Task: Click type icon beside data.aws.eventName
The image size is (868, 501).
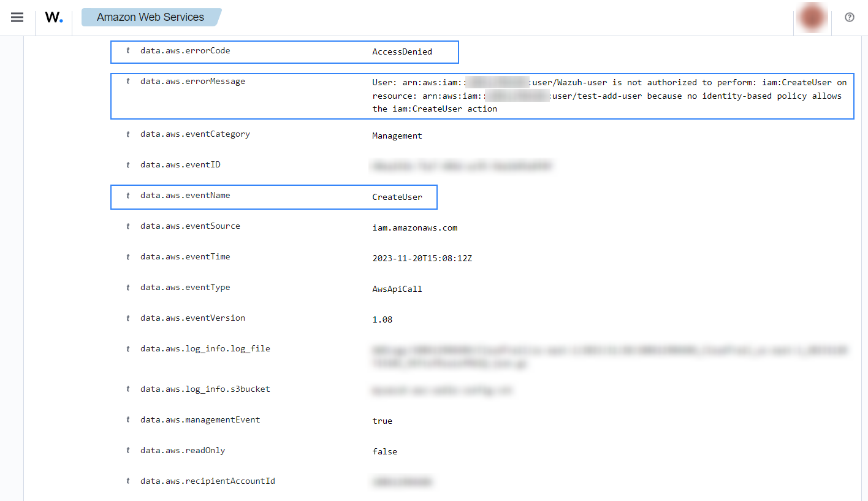Action: tap(128, 196)
